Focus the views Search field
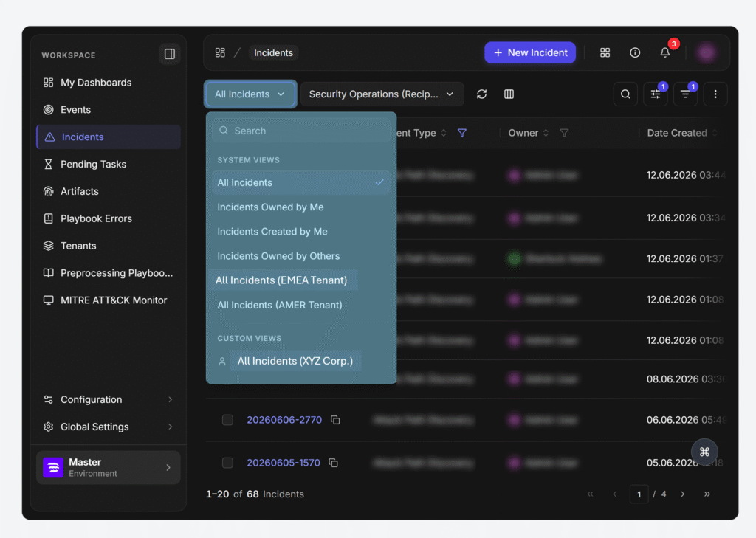This screenshot has width=756, height=538. pyautogui.click(x=301, y=131)
